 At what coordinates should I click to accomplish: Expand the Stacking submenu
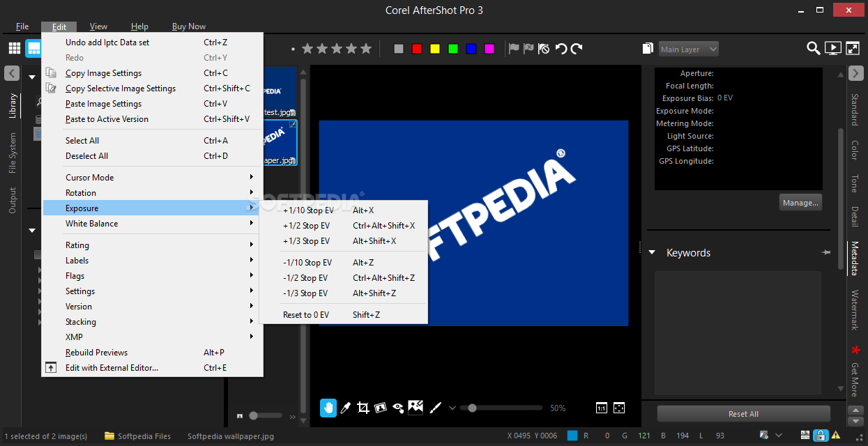149,322
